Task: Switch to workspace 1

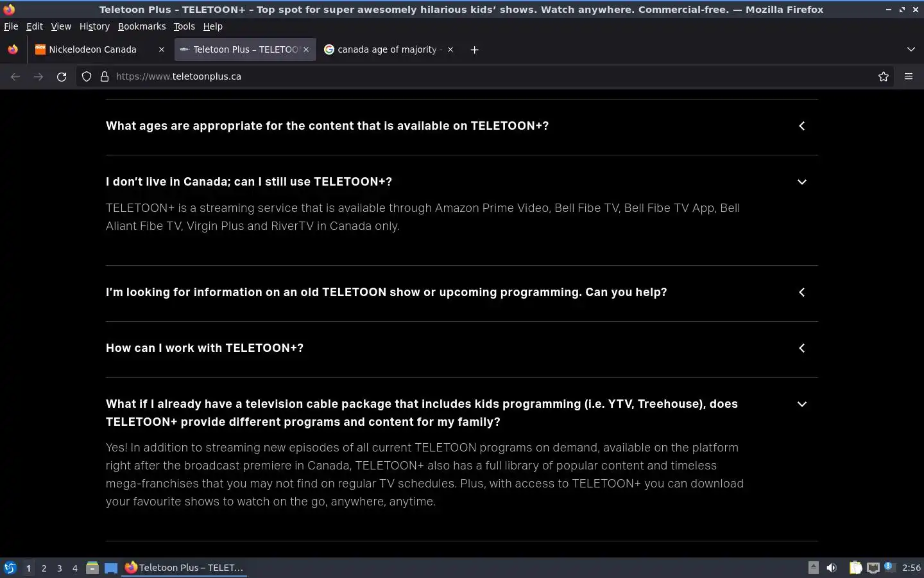Action: click(28, 568)
